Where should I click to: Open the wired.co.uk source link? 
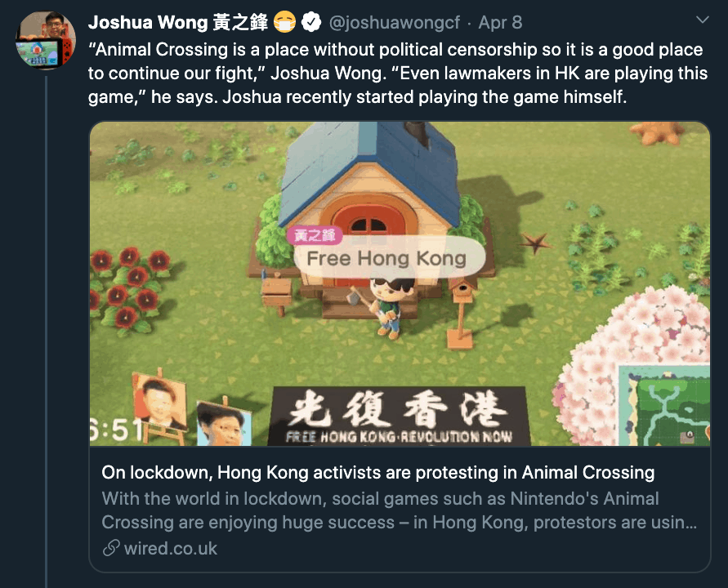(x=171, y=549)
